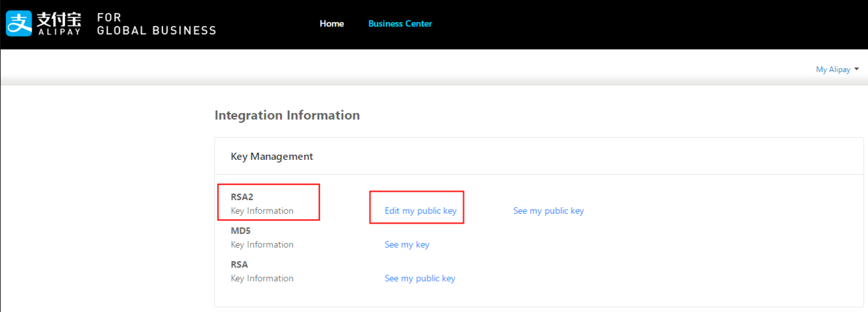Click Key Information under RSA2
Viewport: 868px width, 312px height.
point(262,211)
